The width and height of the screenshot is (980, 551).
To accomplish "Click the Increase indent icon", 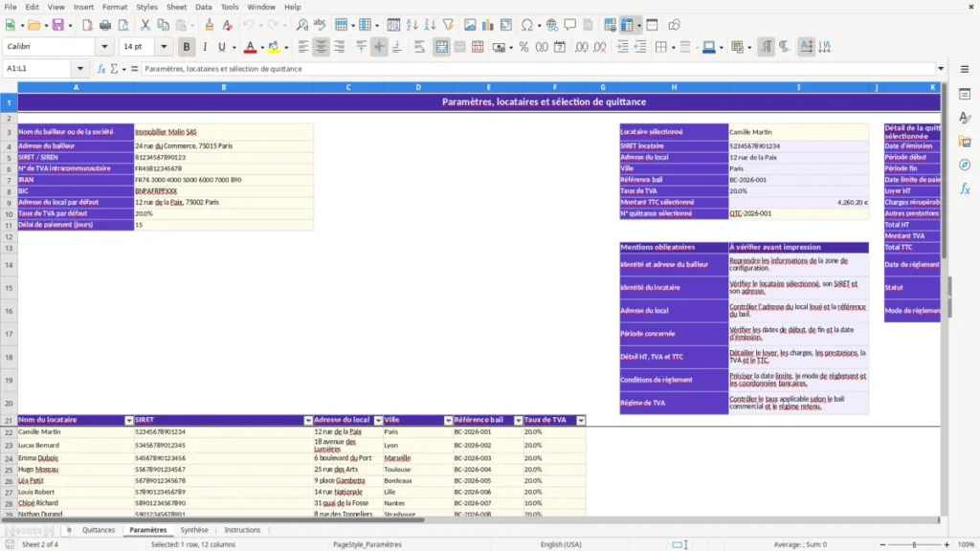I will [622, 47].
